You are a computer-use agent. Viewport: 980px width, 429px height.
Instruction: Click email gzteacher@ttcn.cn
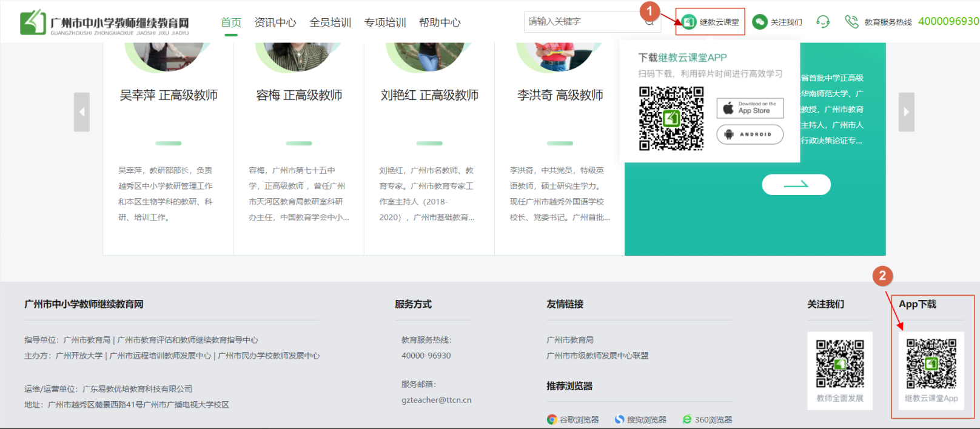click(x=437, y=400)
